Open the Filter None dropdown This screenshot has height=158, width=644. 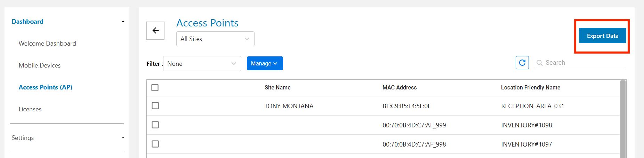point(202,64)
